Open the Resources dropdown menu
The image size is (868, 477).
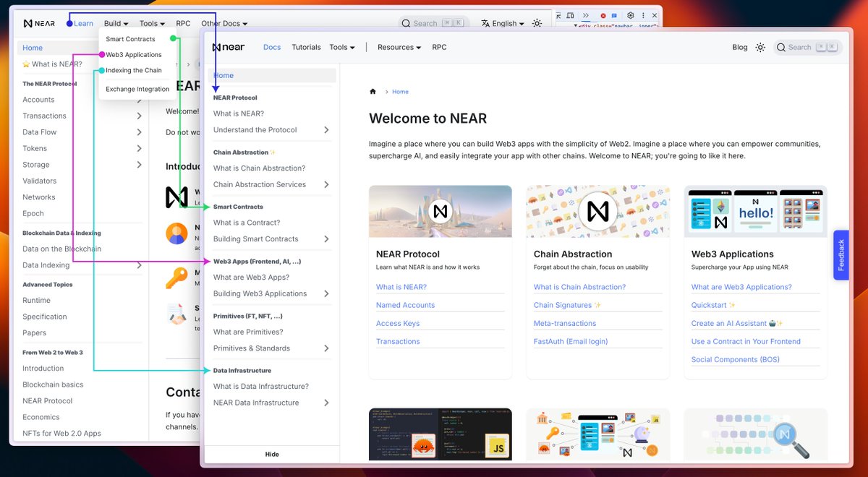pos(399,47)
